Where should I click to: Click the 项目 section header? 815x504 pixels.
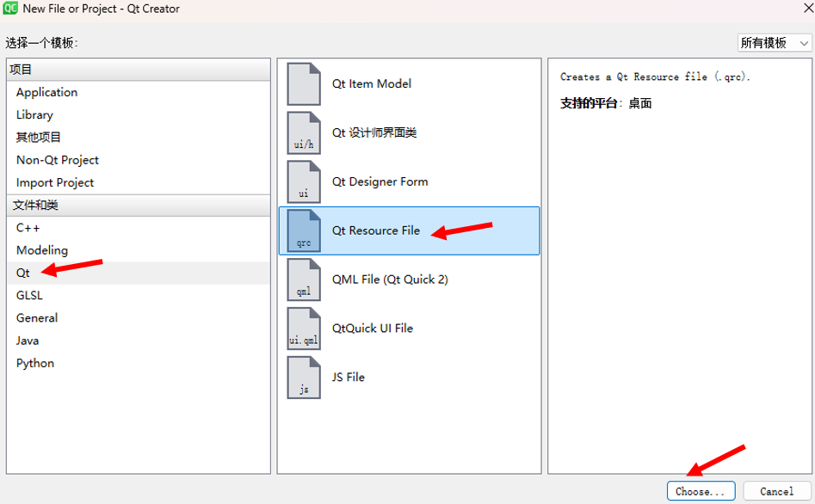click(139, 70)
